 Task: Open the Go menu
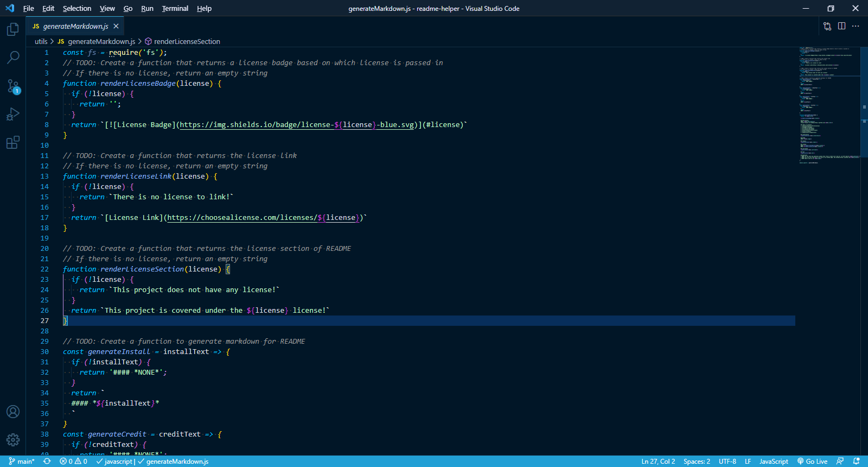point(128,8)
